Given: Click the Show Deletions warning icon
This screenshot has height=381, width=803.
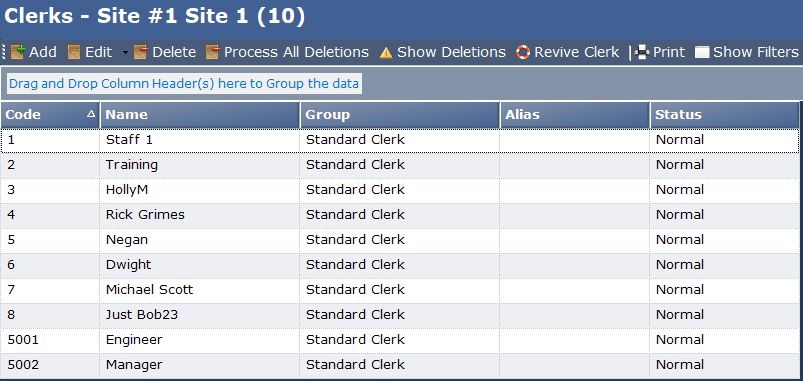Looking at the screenshot, I should coord(386,52).
